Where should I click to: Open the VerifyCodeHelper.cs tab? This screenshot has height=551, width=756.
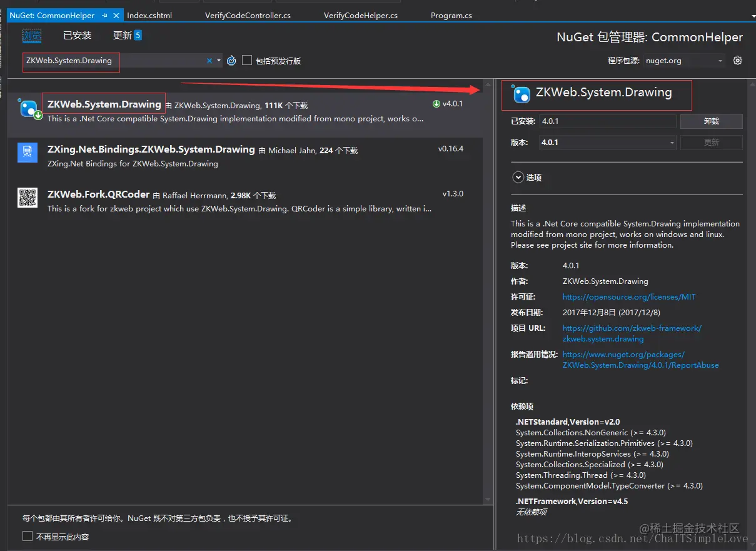pos(361,15)
